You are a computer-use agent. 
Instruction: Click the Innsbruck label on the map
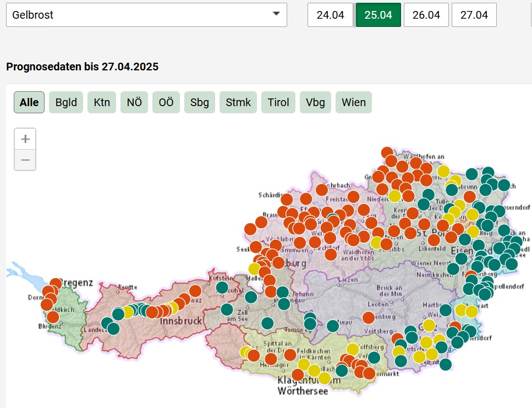[x=178, y=321]
